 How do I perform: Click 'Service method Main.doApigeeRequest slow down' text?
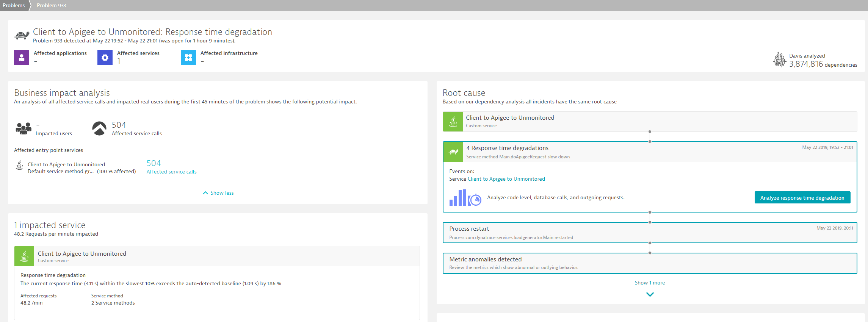click(518, 157)
